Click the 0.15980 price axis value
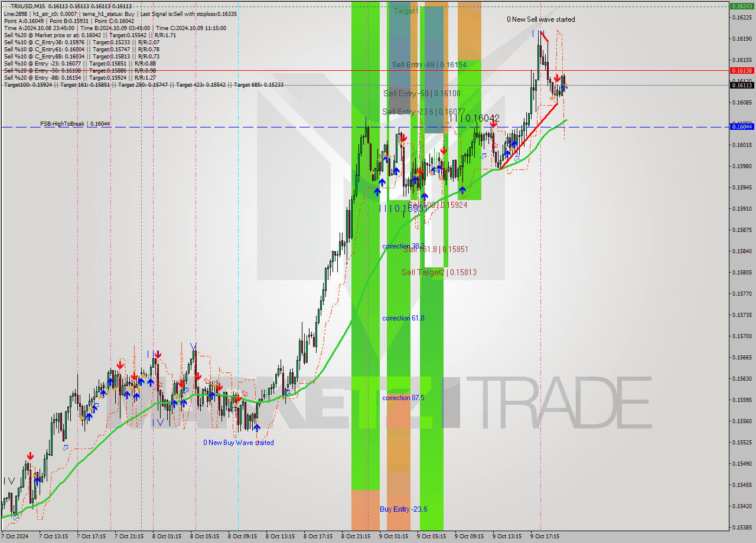Viewport: 756px width, 543px height. [x=741, y=166]
